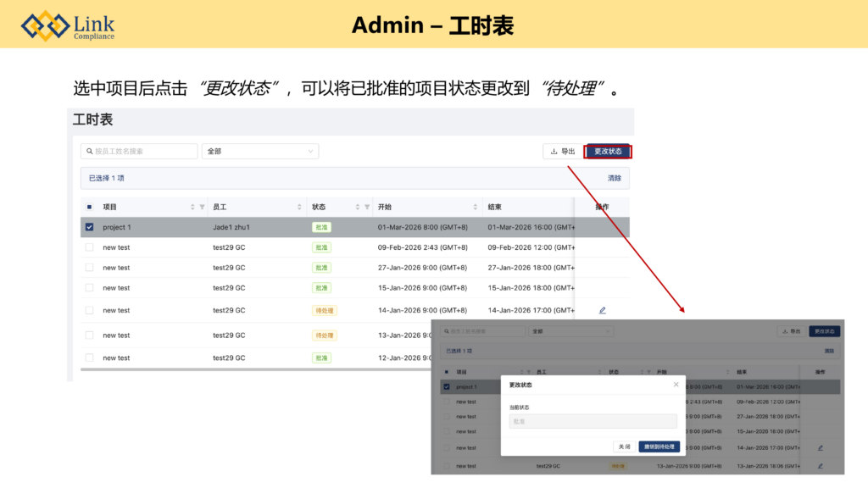Click the 更改状态 button highlighted in red

[x=608, y=152]
